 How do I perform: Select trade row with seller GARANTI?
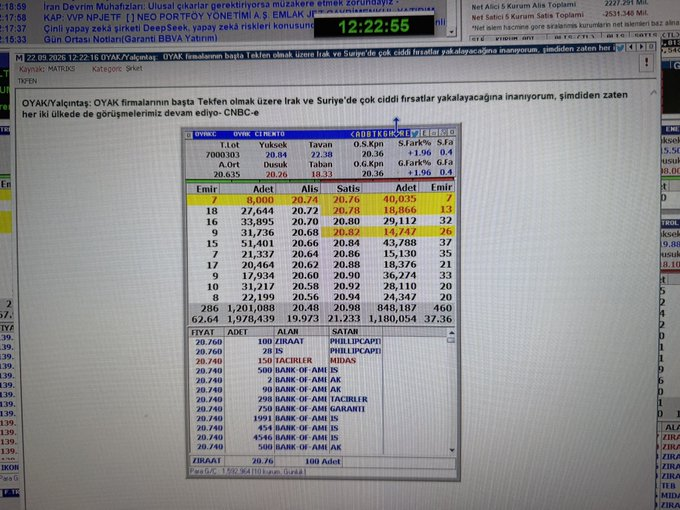[x=286, y=409]
